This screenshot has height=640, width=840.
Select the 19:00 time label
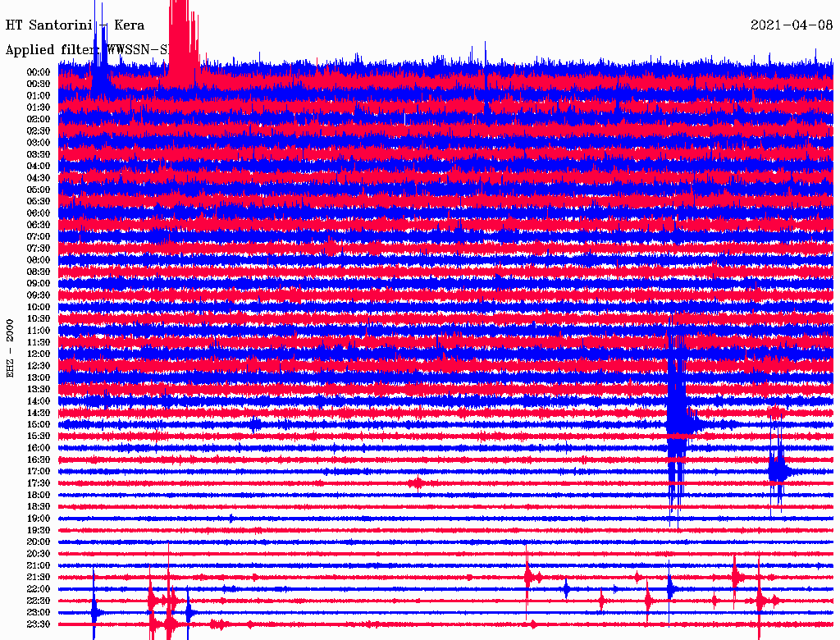tap(39, 519)
